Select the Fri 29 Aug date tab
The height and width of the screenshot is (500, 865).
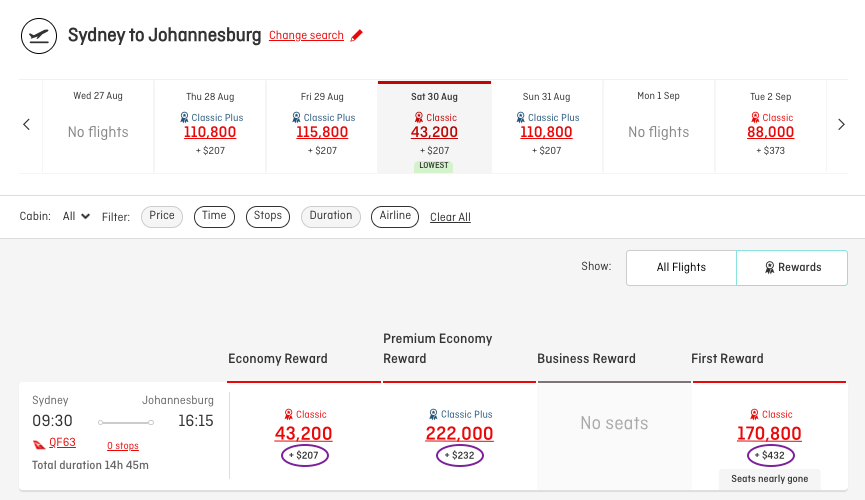coord(322,127)
